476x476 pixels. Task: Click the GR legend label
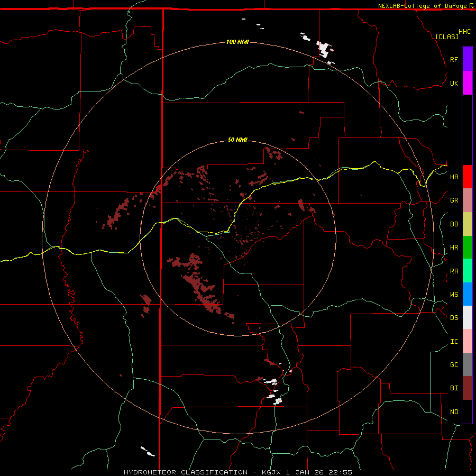(x=454, y=200)
